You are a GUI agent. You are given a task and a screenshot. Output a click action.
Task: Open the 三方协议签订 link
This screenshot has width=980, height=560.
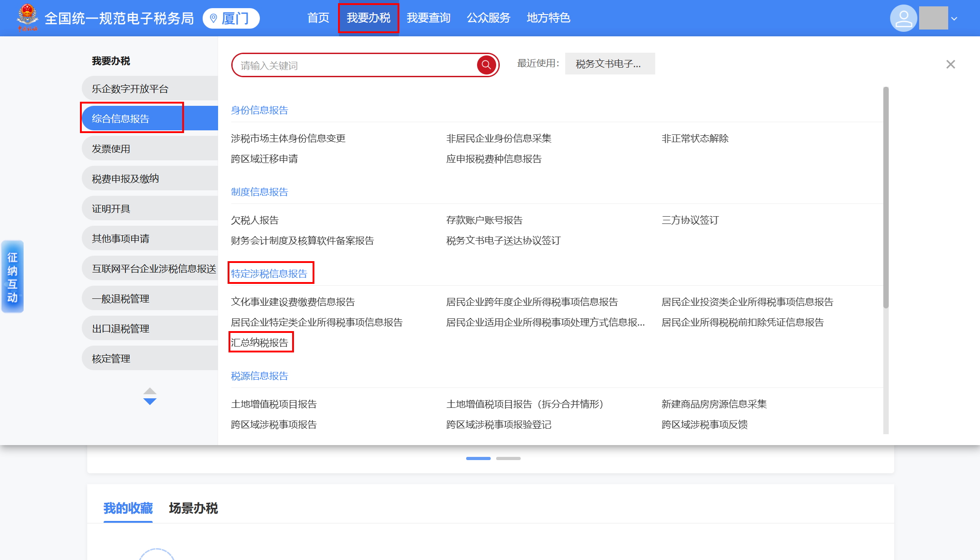690,220
